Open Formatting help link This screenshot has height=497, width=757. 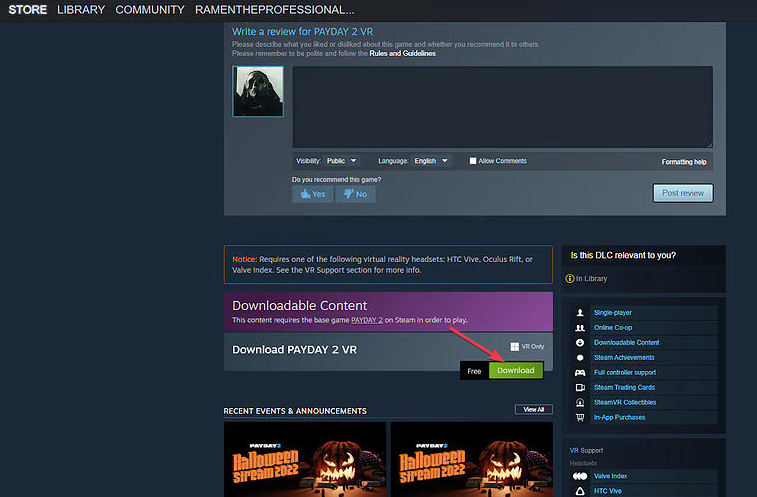(684, 162)
